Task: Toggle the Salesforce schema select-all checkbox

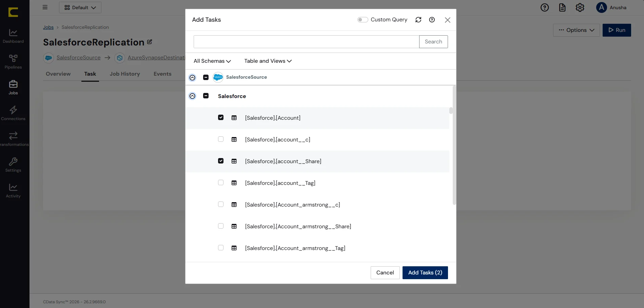Action: tap(206, 96)
